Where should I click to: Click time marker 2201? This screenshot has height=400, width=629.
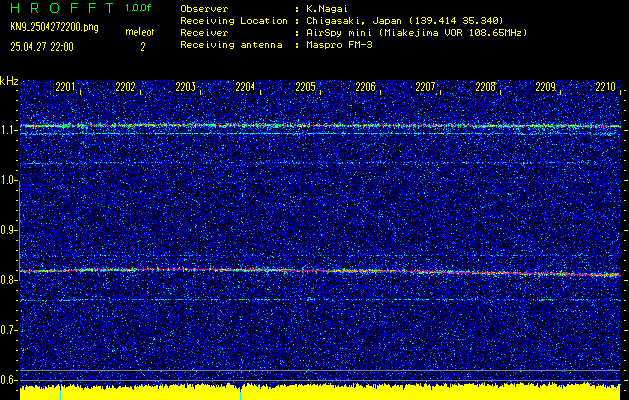pos(65,87)
